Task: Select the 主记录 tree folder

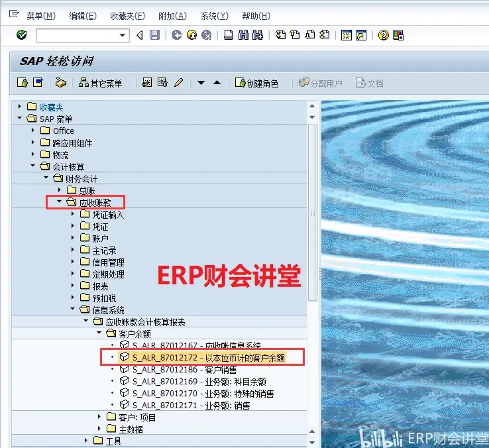Action: pos(98,251)
